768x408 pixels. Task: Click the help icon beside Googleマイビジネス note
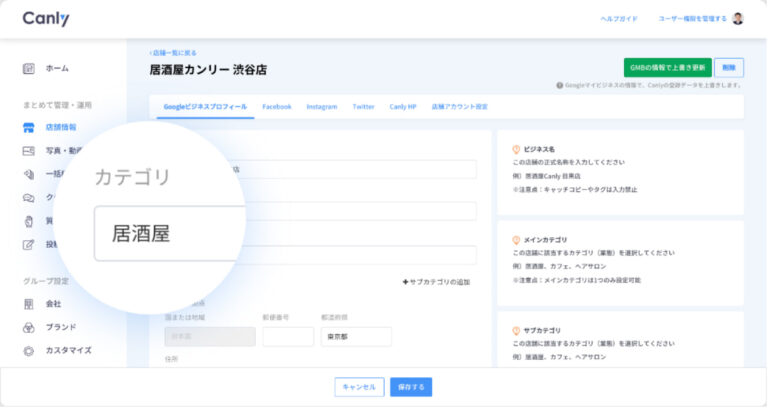[x=560, y=86]
